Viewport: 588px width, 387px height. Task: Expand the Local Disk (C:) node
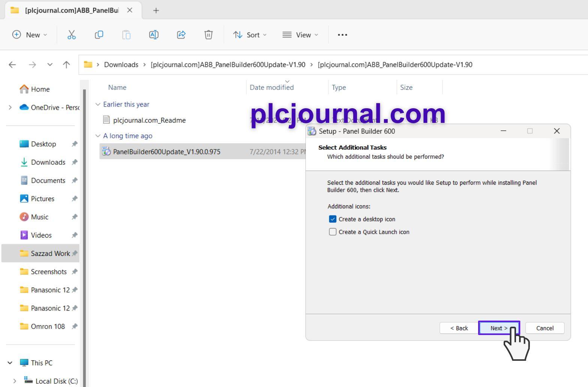[x=15, y=381]
